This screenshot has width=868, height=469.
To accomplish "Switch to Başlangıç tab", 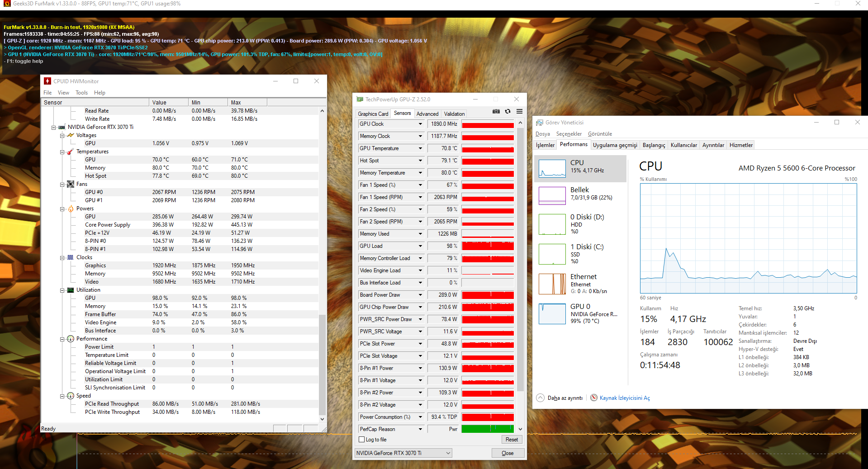I will (654, 145).
